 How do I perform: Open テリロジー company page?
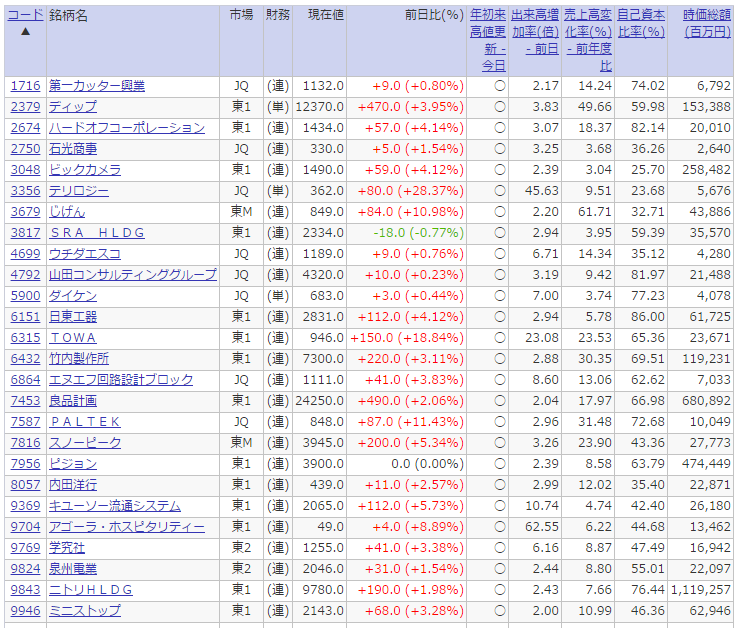tap(79, 191)
